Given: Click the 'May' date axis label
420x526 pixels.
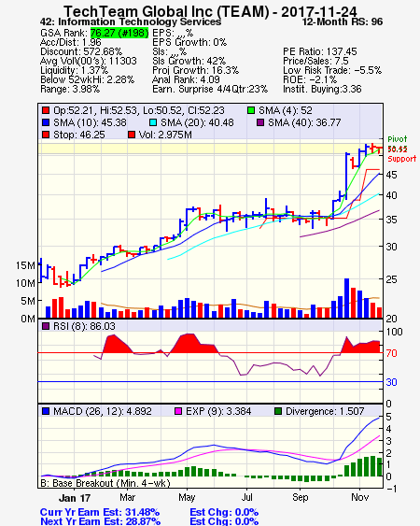Looking at the screenshot, I should tap(187, 498).
